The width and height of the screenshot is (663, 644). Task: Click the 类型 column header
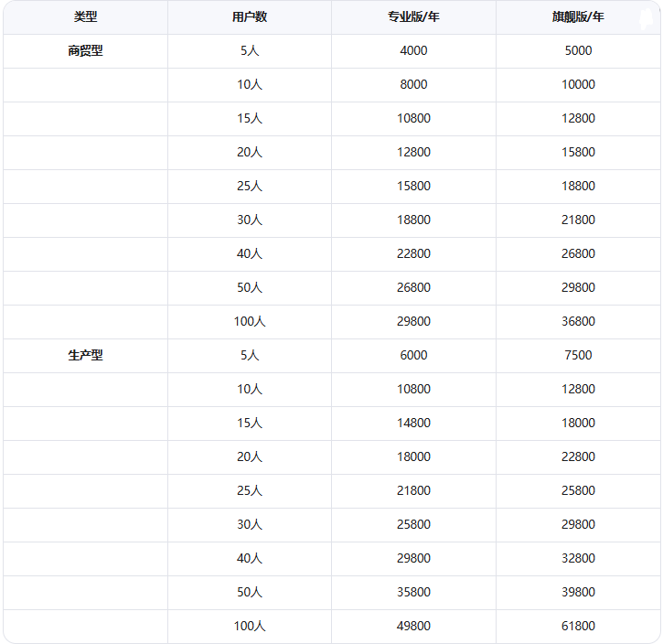(x=85, y=16)
